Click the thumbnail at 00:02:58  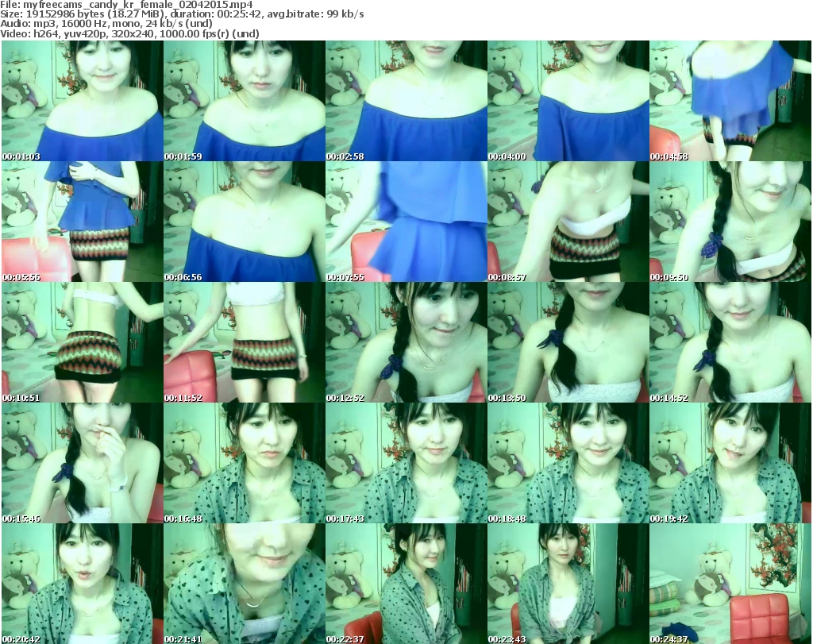(x=406, y=101)
